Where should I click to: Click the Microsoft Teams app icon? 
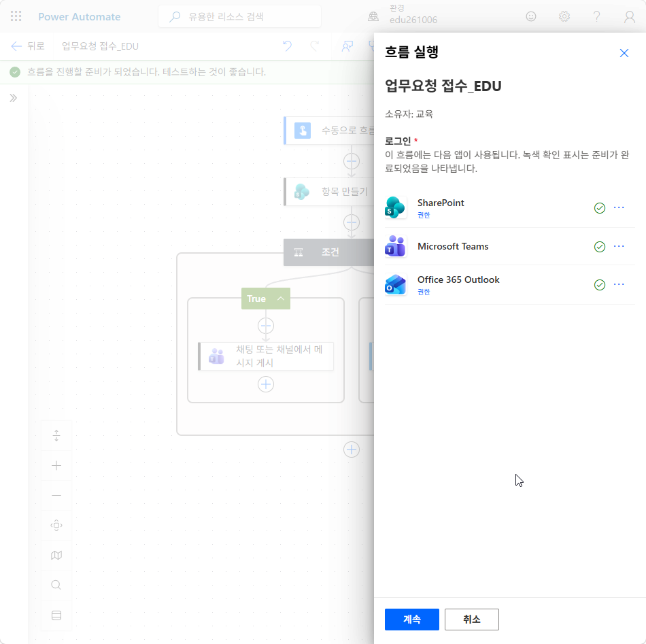tap(396, 246)
